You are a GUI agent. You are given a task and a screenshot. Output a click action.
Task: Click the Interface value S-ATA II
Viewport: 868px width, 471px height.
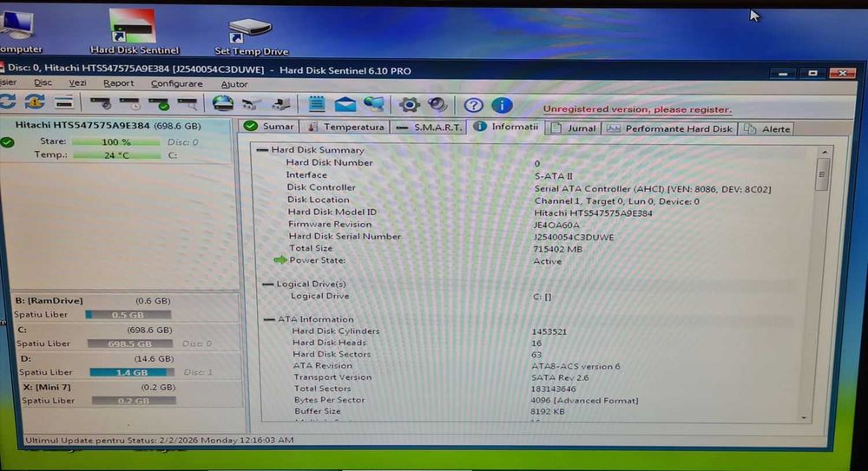coord(553,176)
